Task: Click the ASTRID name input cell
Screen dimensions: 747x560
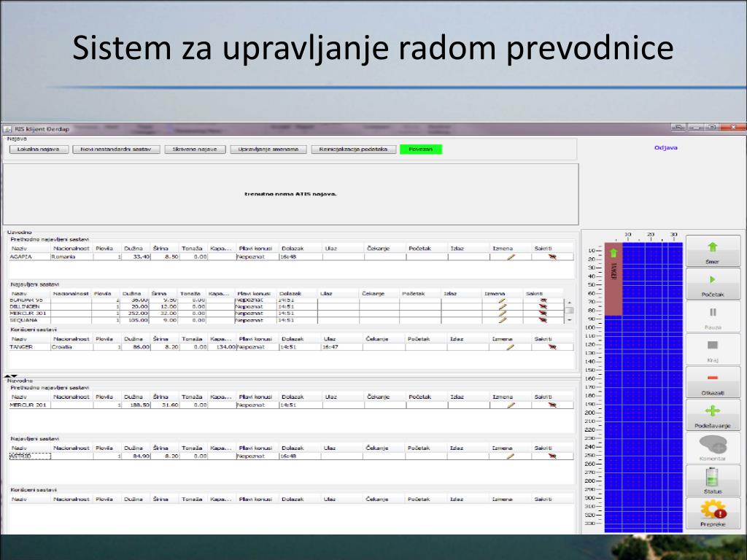Action: (x=29, y=456)
